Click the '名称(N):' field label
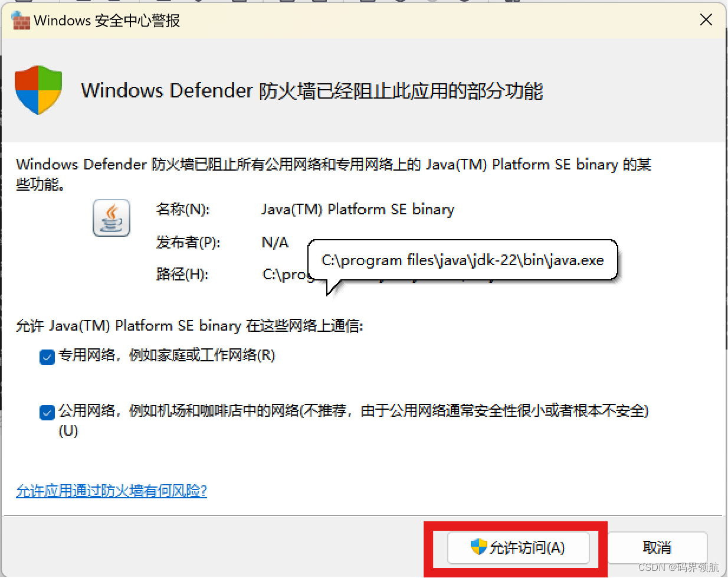This screenshot has width=728, height=578. coord(183,210)
